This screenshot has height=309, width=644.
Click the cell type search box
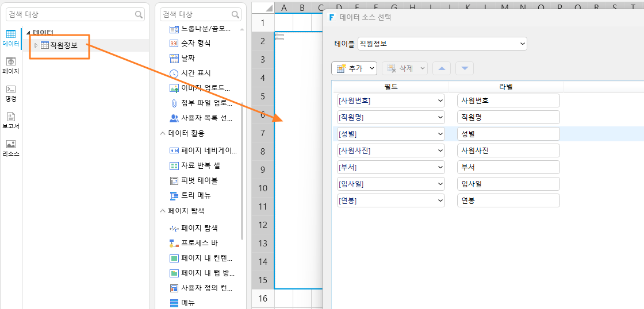200,14
